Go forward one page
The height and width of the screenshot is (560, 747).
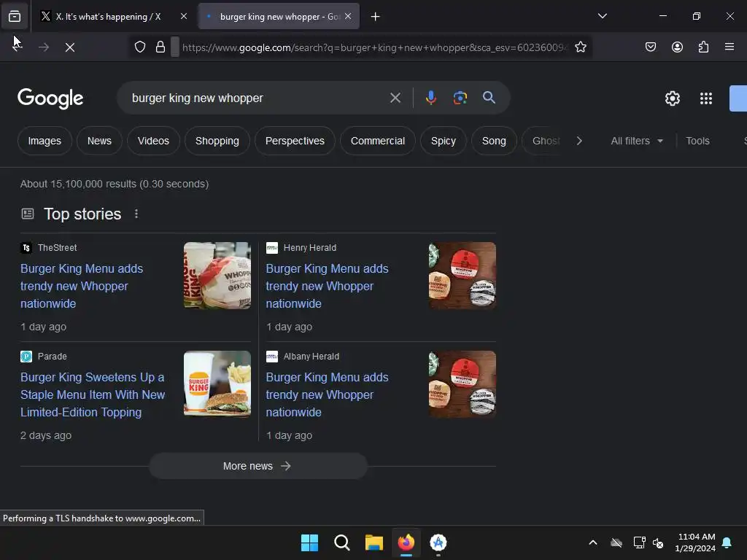pos(44,47)
